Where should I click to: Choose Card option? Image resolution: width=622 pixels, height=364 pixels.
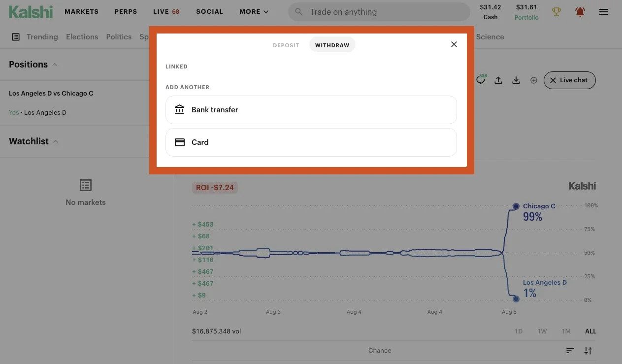point(311,142)
